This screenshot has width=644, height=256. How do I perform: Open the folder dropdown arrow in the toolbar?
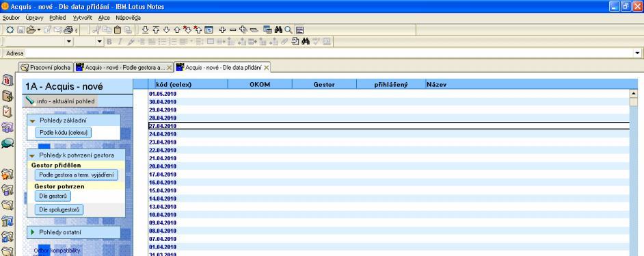[38, 30]
